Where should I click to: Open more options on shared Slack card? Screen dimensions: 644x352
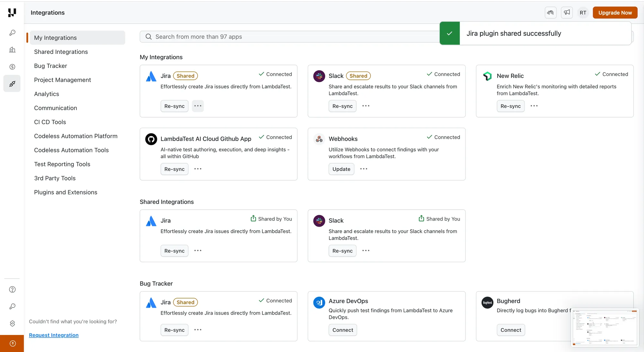tap(366, 251)
